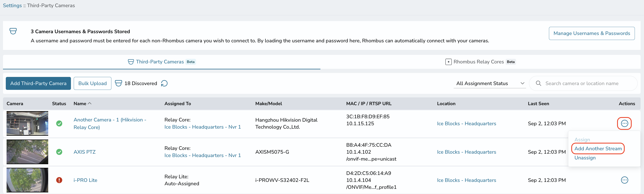644x194 pixels.
Task: Open Nvr 1 relay core link in Hikvision row
Action: tap(202, 127)
